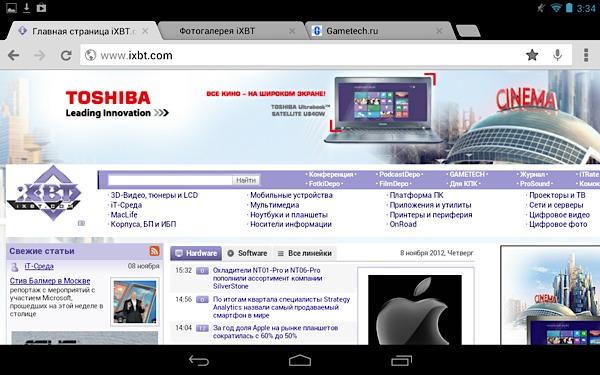The width and height of the screenshot is (600, 375).
Task: Click the Apple logo news image
Action: (415, 310)
